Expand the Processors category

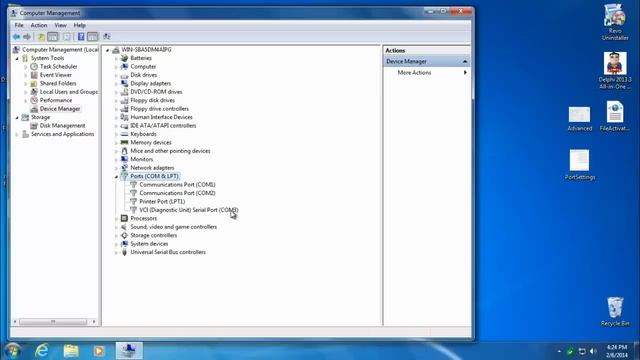pyautogui.click(x=116, y=219)
